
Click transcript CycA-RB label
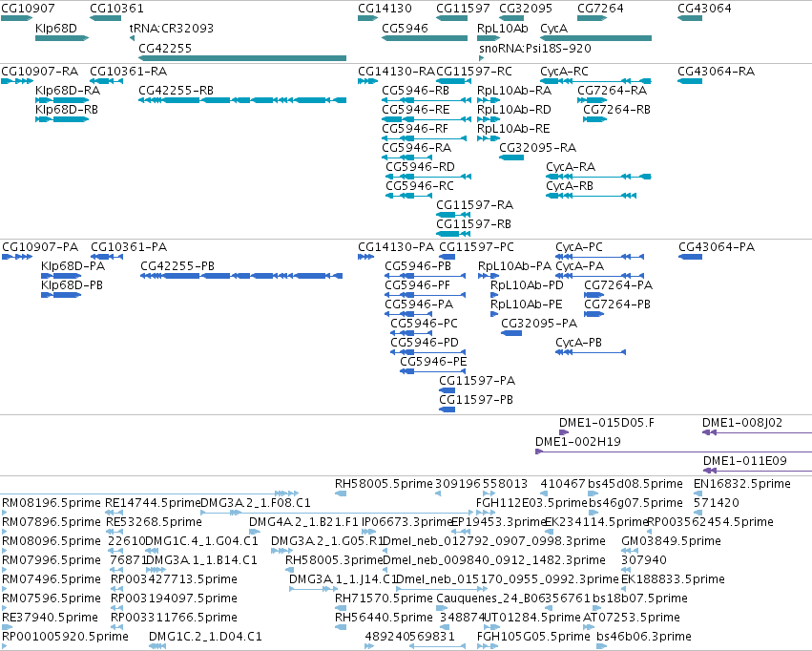tap(569, 186)
